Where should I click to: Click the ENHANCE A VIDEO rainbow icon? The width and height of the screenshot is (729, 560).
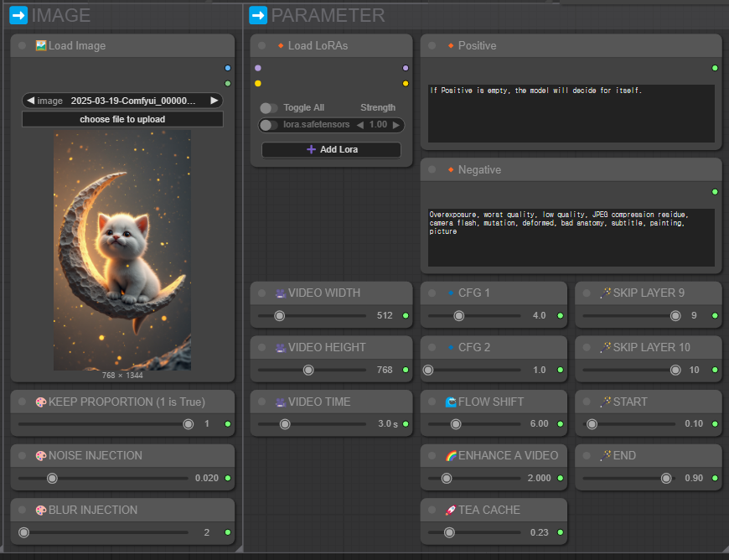(451, 456)
